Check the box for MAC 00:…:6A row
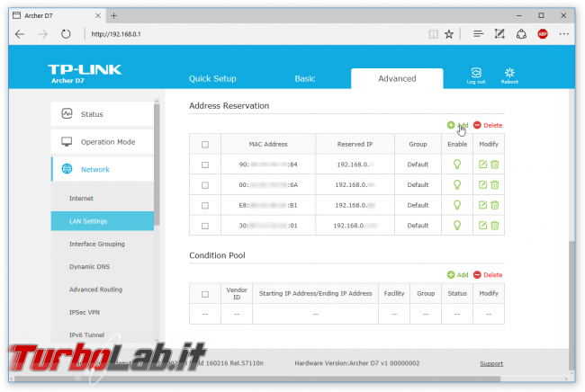 click(x=205, y=185)
